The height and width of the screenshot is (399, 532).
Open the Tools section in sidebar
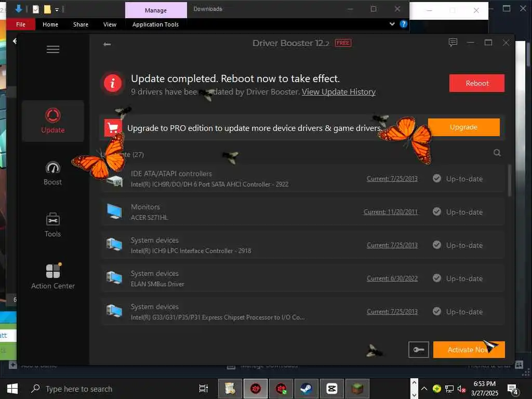coord(53,225)
